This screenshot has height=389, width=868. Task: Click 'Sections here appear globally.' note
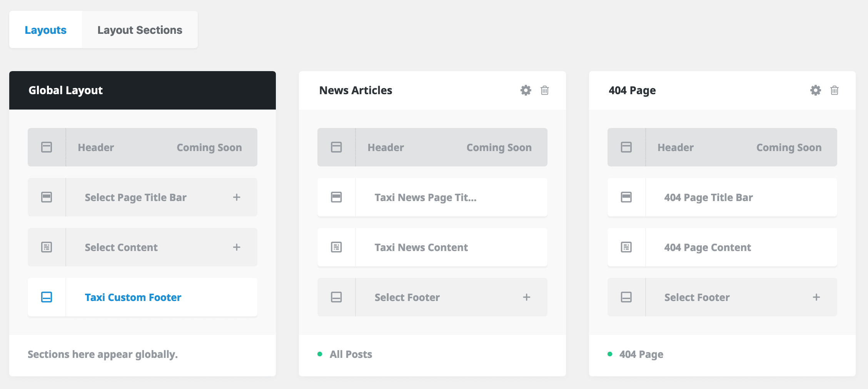[x=103, y=354]
